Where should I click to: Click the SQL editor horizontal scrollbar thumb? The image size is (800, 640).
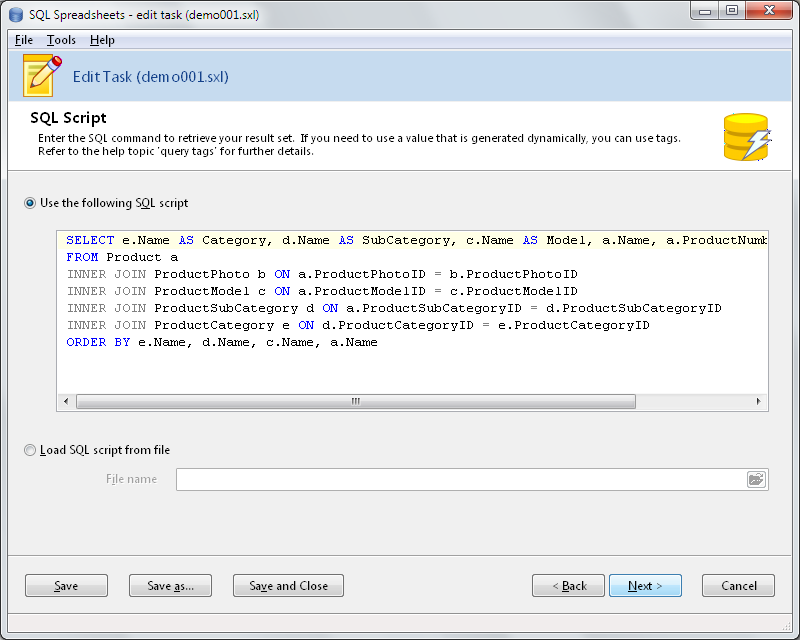point(355,401)
